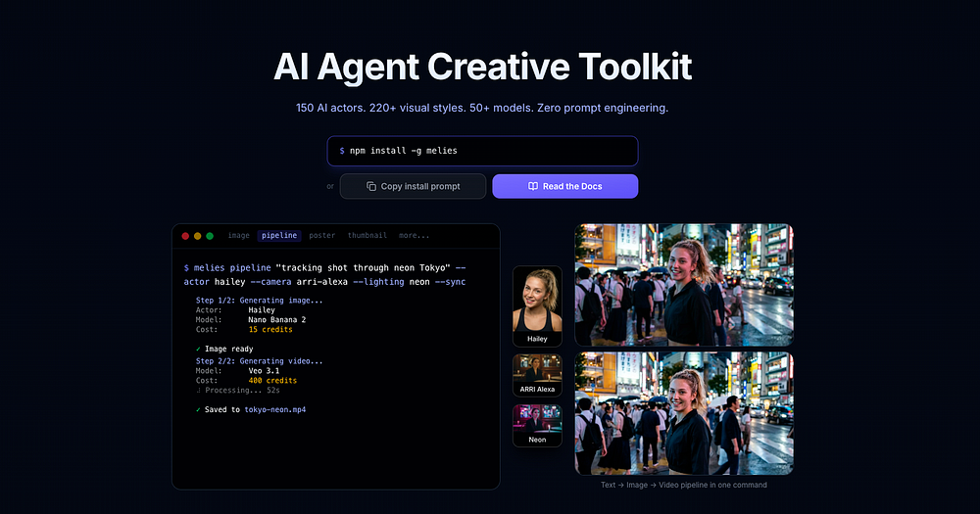Click the green dot in terminal header
Image resolution: width=980 pixels, height=514 pixels.
tap(210, 236)
